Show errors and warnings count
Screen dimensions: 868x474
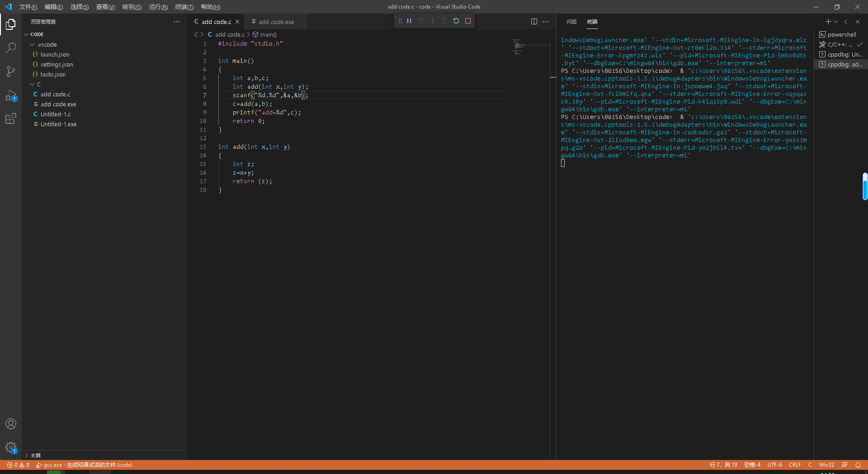click(x=18, y=465)
